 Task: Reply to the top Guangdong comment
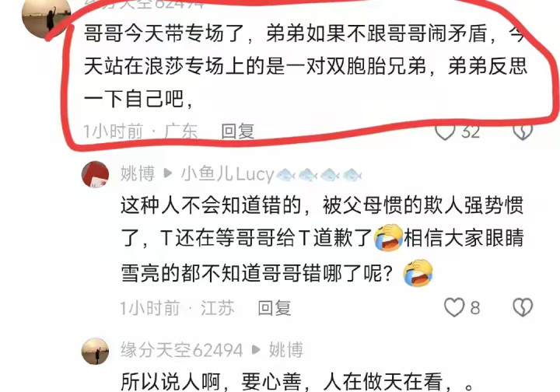(237, 131)
